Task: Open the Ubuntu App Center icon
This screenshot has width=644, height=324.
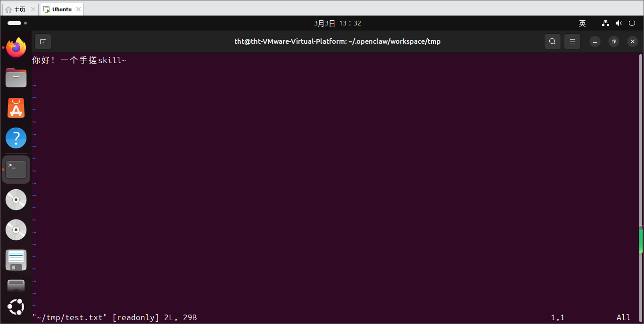Action: 16,108
